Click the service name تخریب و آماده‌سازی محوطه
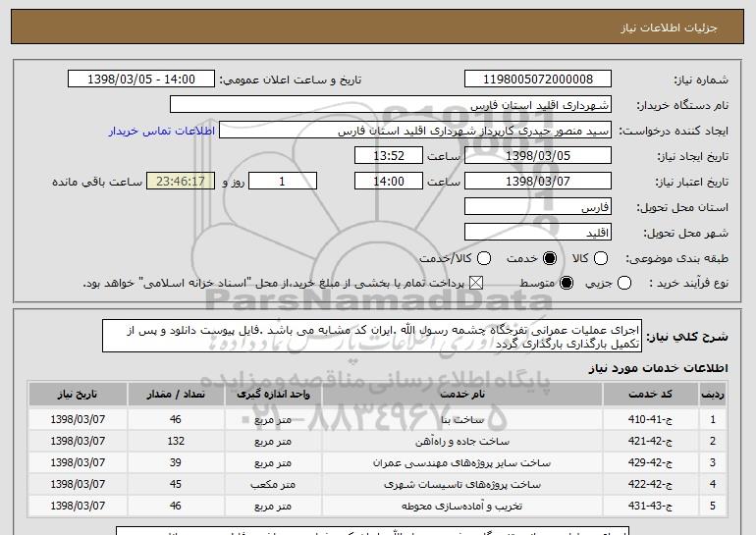The width and height of the screenshot is (756, 535). (x=461, y=507)
